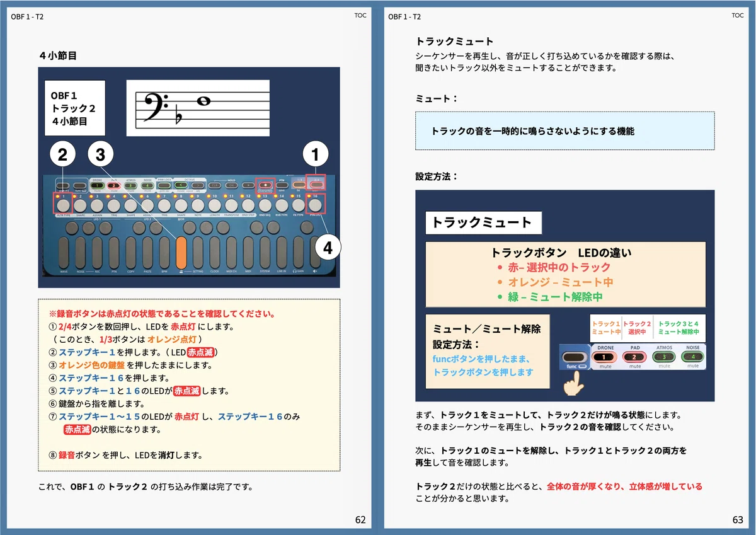The image size is (756, 535).
Task: Click step key 8 on the synth photo
Action: point(180,205)
